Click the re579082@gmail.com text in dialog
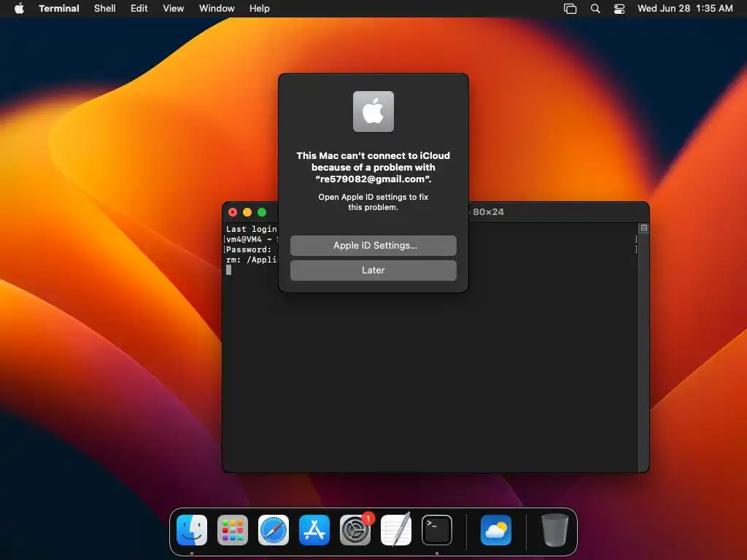This screenshot has height=560, width=747. pos(373,179)
